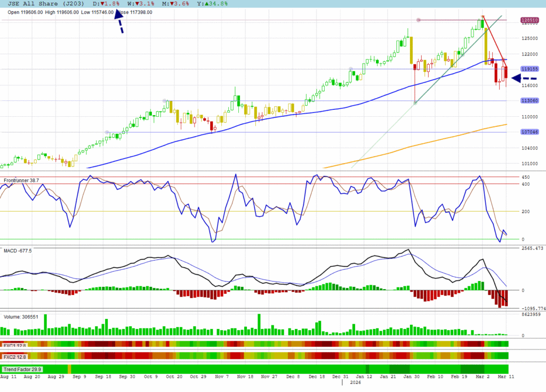The image size is (546, 392).
Task: Click the red down triangle beside monthly change
Action: point(172,3)
